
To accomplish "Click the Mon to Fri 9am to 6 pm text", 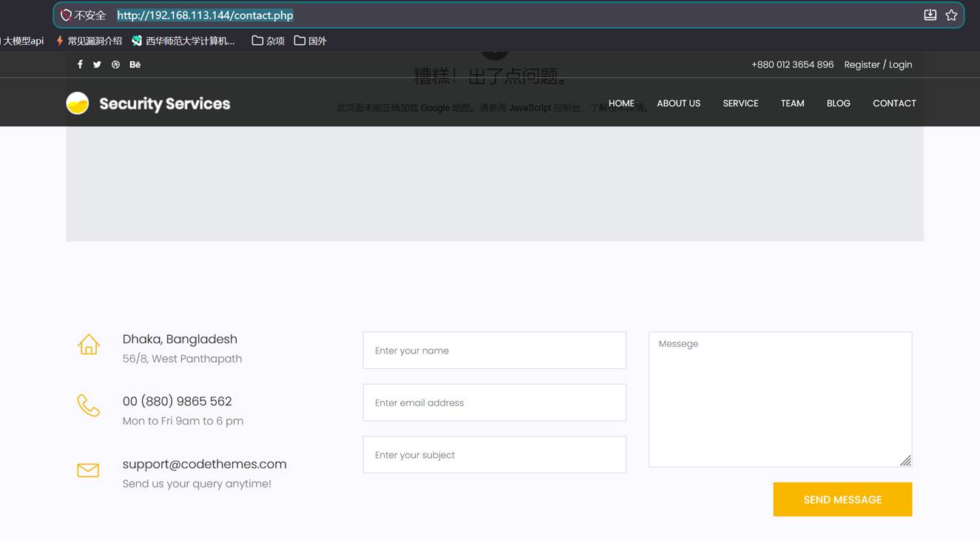I will [183, 421].
